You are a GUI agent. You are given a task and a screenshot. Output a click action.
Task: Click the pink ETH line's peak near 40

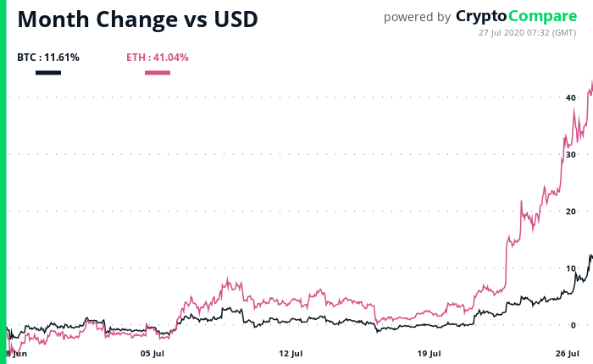point(590,81)
